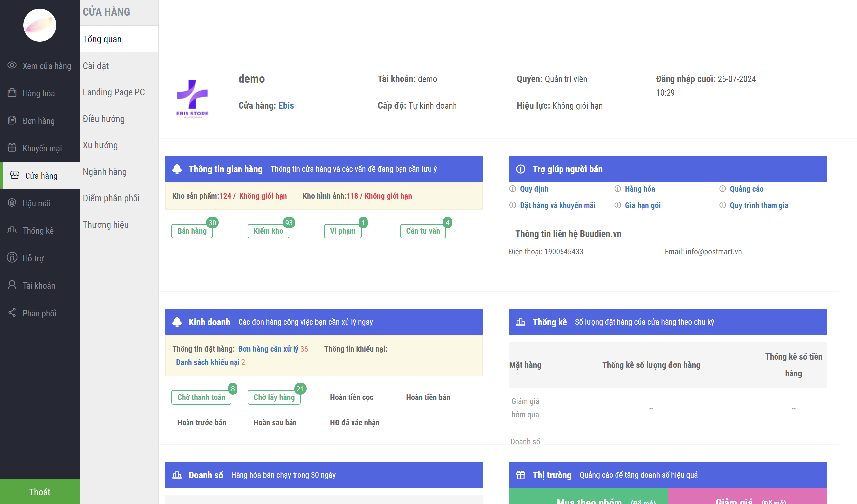The image size is (857, 504).
Task: Click the Hàng hóa bag icon
Action: tap(12, 93)
